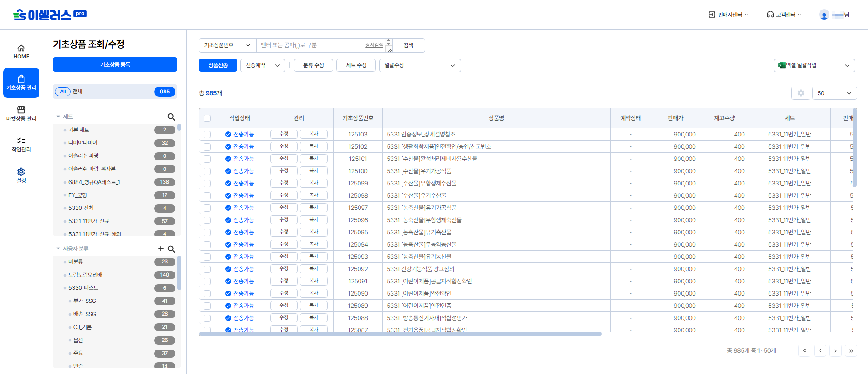Select 5331_11번가_신규 set
The image size is (868, 374).
89,221
